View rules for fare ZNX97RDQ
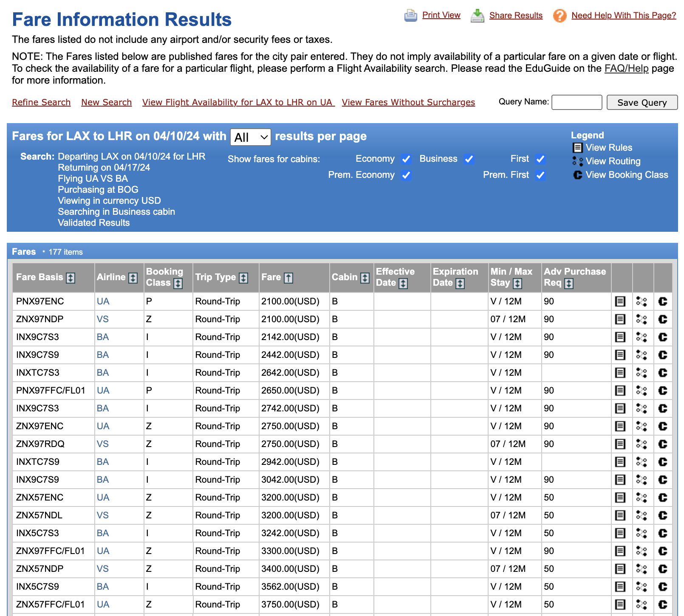This screenshot has width=684, height=616. (x=620, y=444)
